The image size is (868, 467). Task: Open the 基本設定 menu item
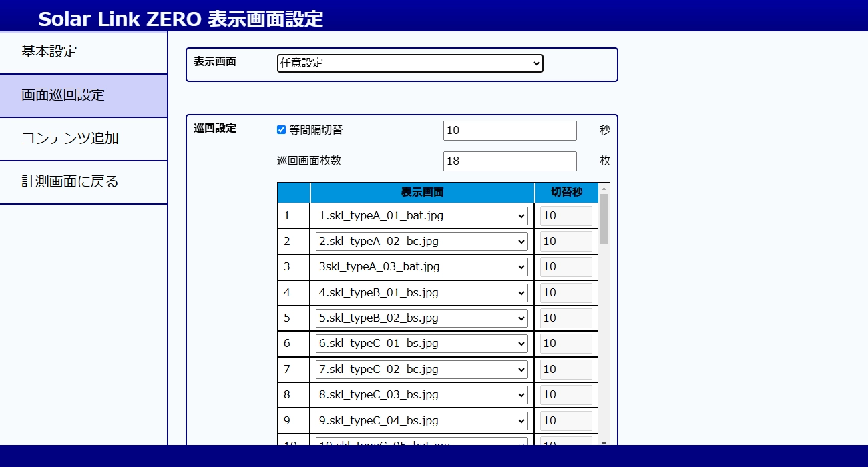tap(83, 52)
